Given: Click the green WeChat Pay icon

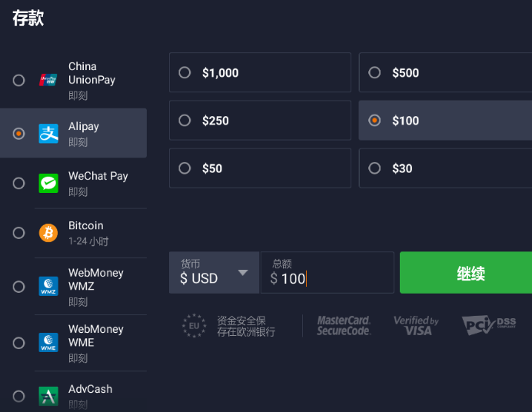Looking at the screenshot, I should [x=48, y=183].
